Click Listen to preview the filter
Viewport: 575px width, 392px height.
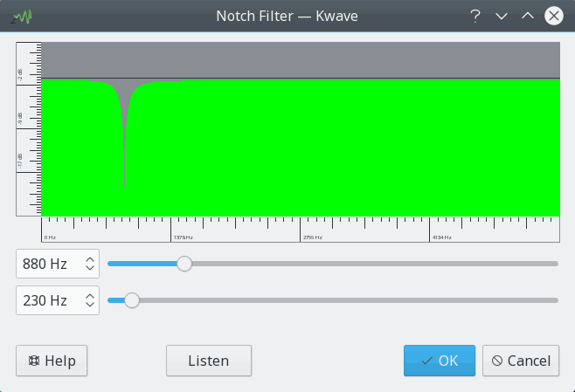(209, 361)
